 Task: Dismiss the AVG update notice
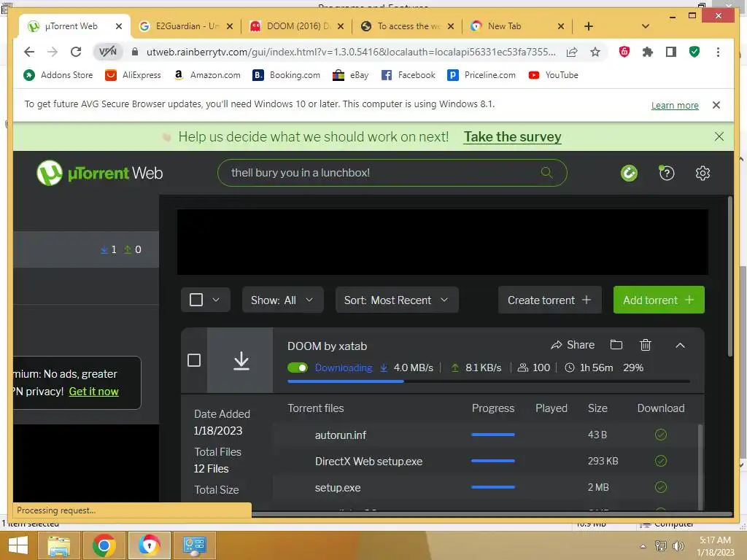point(716,105)
